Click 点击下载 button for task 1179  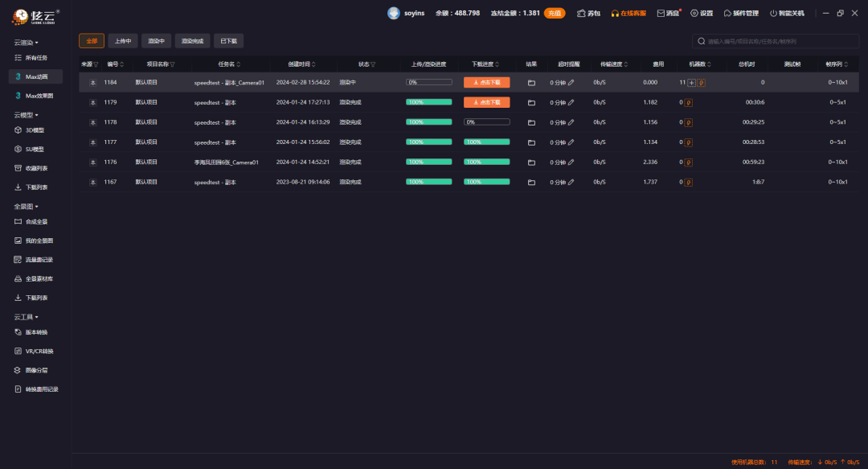tap(486, 102)
